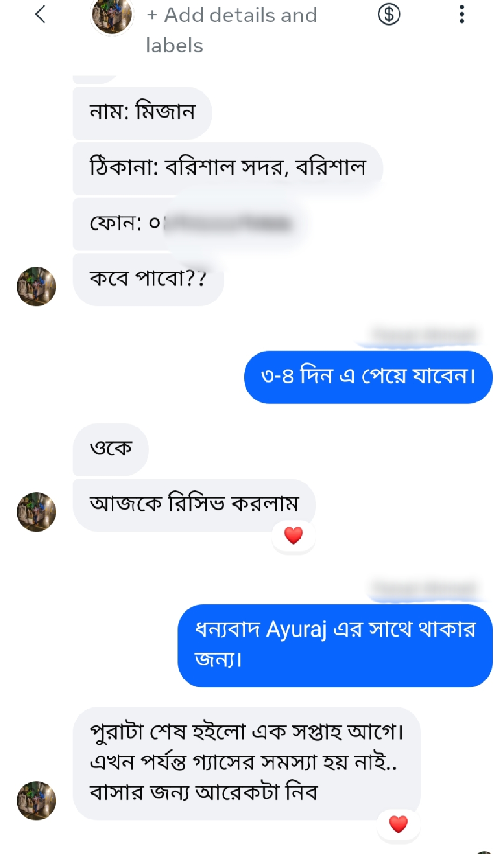Tap the header profile picture
Image resolution: width=504 pixels, height=854 pixels.
(x=112, y=16)
